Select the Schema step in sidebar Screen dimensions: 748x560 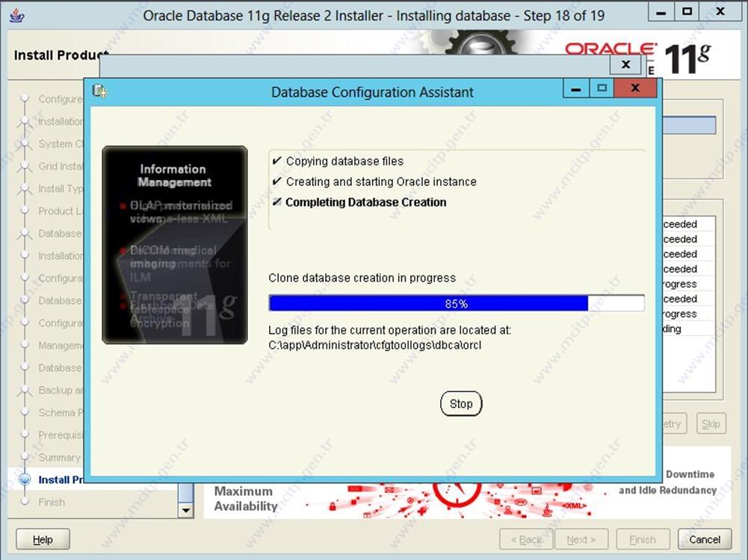point(61,413)
